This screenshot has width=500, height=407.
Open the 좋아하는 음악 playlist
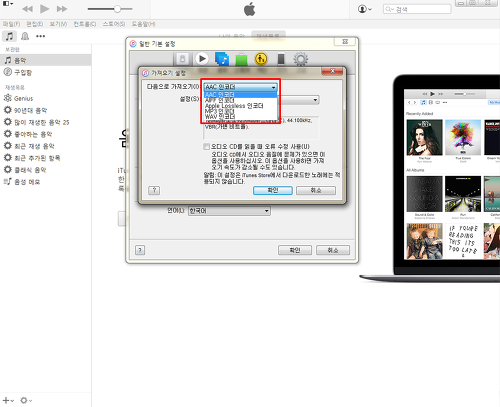(45, 134)
